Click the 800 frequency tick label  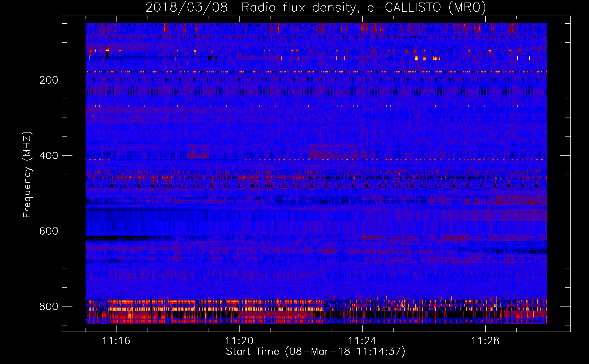pyautogui.click(x=49, y=306)
